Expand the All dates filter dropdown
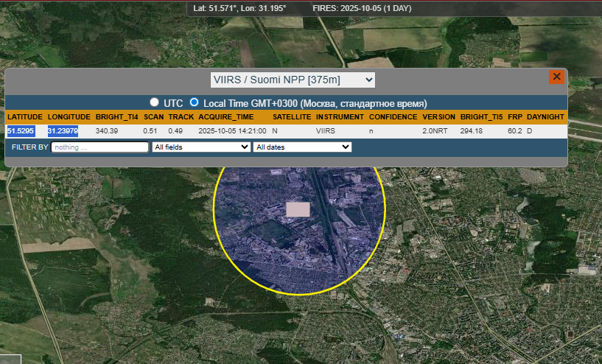Image resolution: width=602 pixels, height=364 pixels. 302,147
